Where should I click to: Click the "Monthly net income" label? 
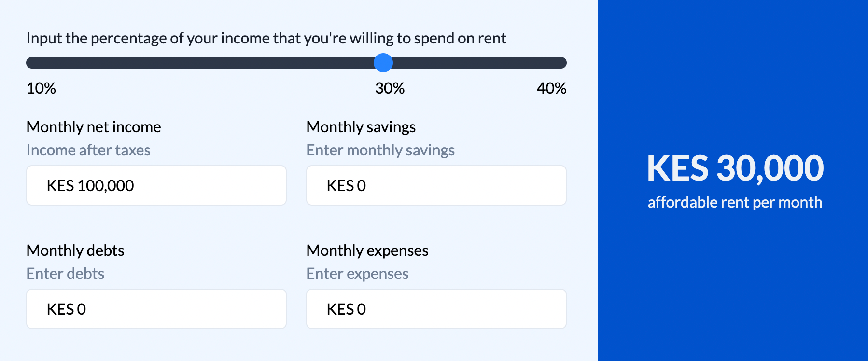click(x=94, y=127)
